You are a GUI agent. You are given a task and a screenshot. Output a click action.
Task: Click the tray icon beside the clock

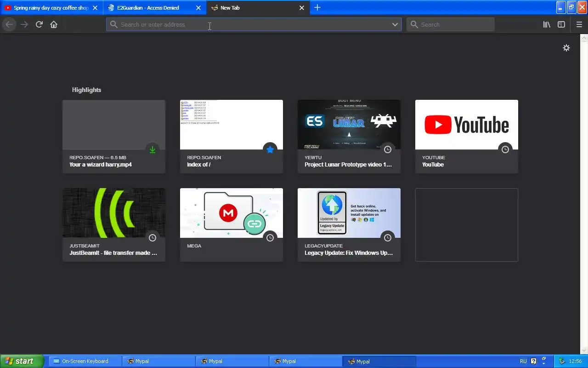[562, 361]
